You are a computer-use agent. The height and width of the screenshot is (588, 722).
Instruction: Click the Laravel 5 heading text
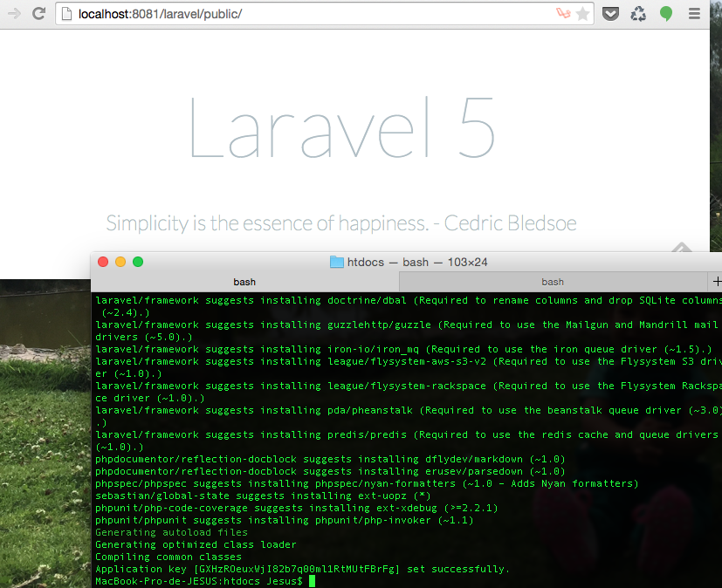[340, 128]
